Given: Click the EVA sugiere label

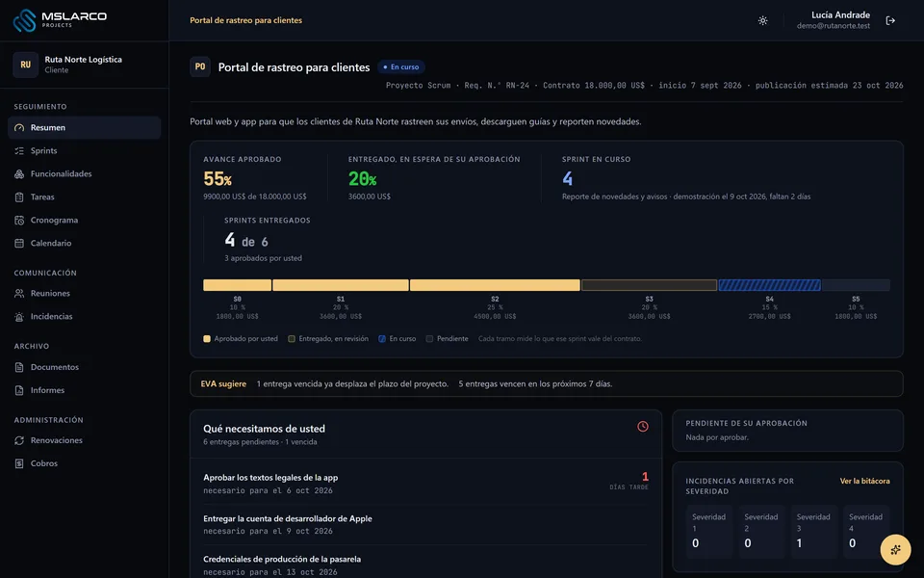Looking at the screenshot, I should coord(223,384).
